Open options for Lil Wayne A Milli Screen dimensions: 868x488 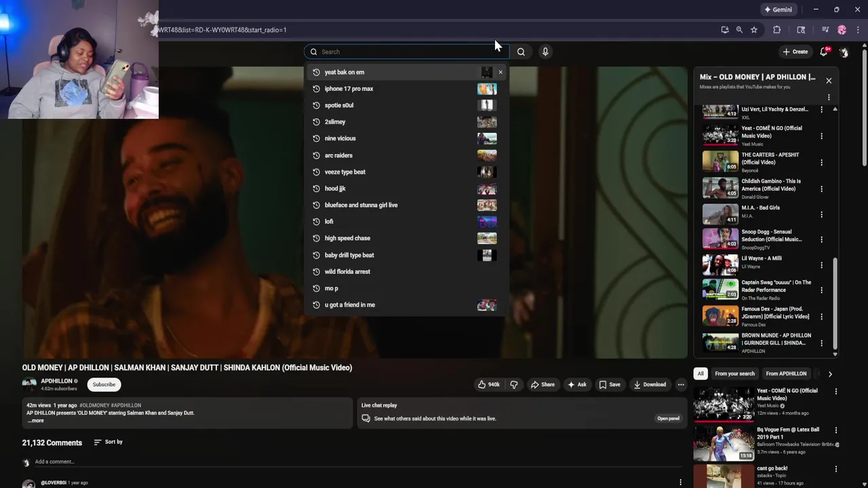pyautogui.click(x=821, y=265)
